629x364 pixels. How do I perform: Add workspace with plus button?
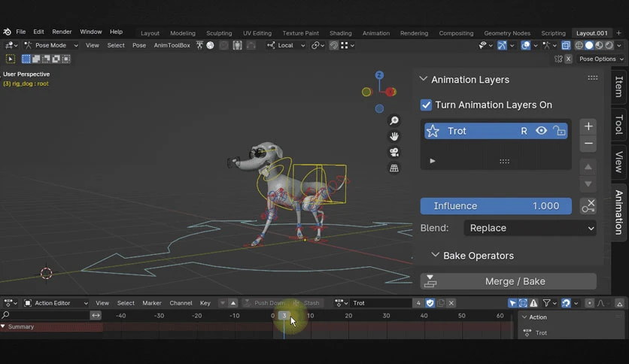[619, 33]
